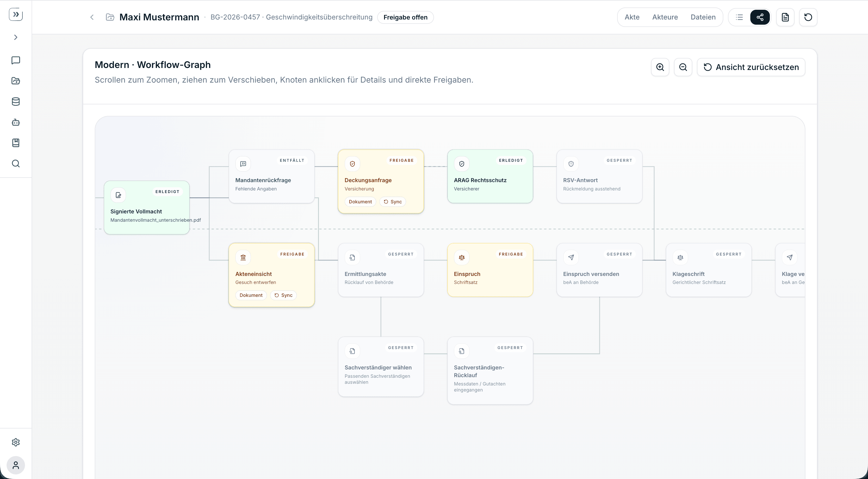
Task: Click Ansicht zurücksetzen button
Action: [x=751, y=67]
